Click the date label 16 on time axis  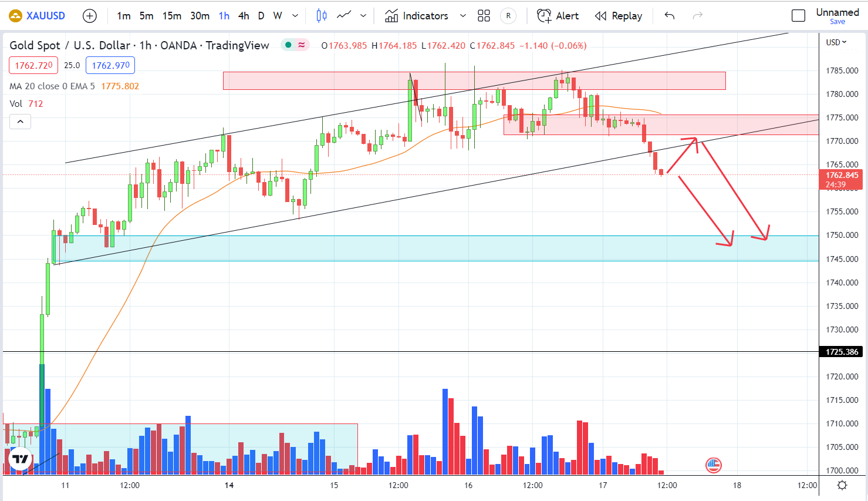468,485
